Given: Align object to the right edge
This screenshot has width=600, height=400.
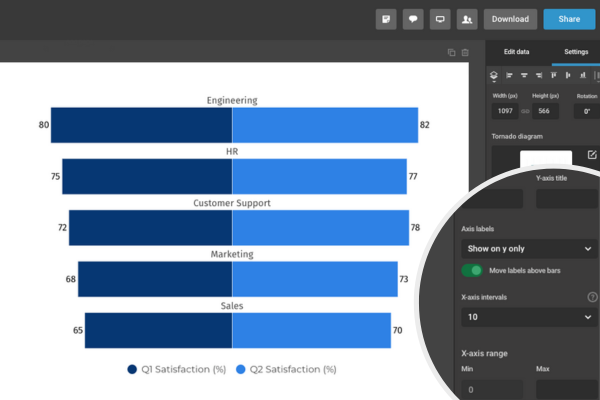Looking at the screenshot, I should (539, 75).
